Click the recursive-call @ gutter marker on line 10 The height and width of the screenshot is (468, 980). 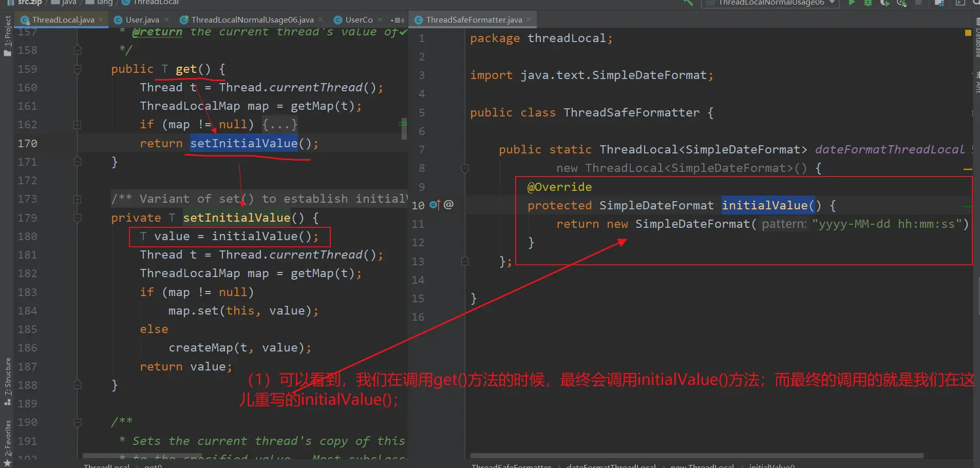tap(448, 205)
